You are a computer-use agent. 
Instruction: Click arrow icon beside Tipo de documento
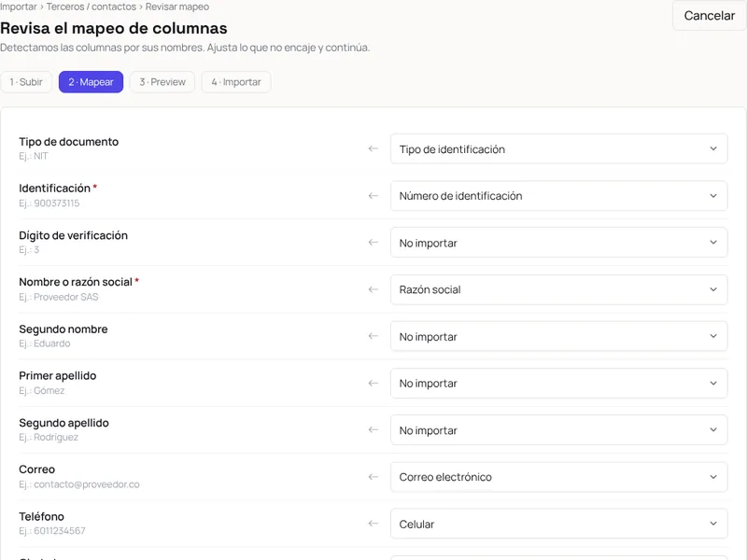[x=373, y=148]
